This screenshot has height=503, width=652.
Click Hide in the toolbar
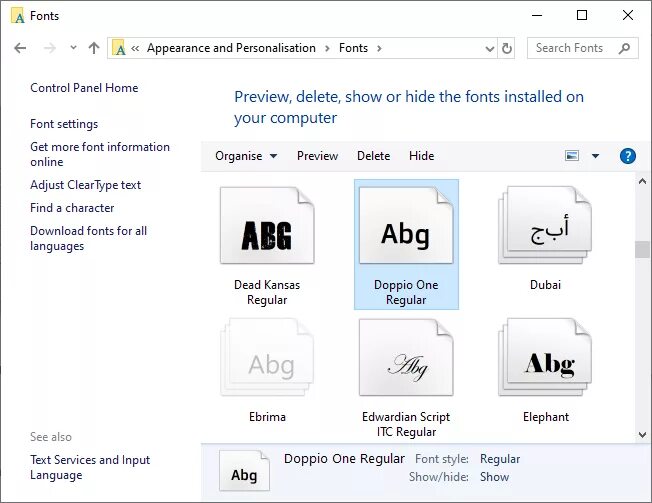(421, 156)
